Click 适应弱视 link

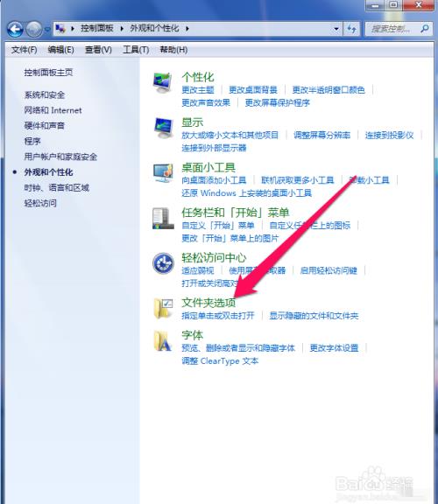198,270
